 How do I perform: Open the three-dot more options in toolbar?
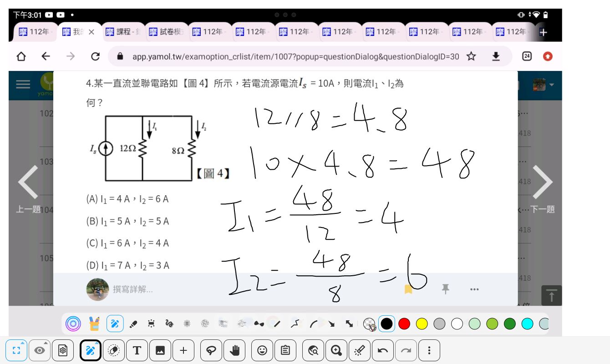pyautogui.click(x=429, y=350)
